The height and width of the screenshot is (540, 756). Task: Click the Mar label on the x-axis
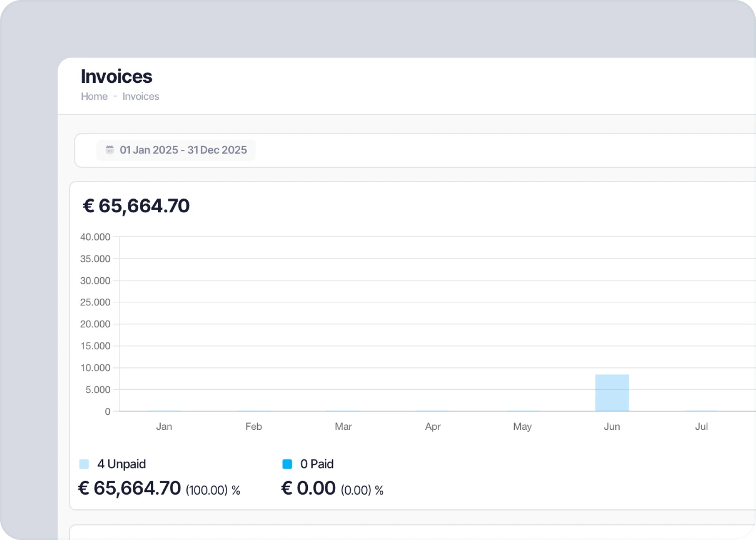[x=343, y=427]
